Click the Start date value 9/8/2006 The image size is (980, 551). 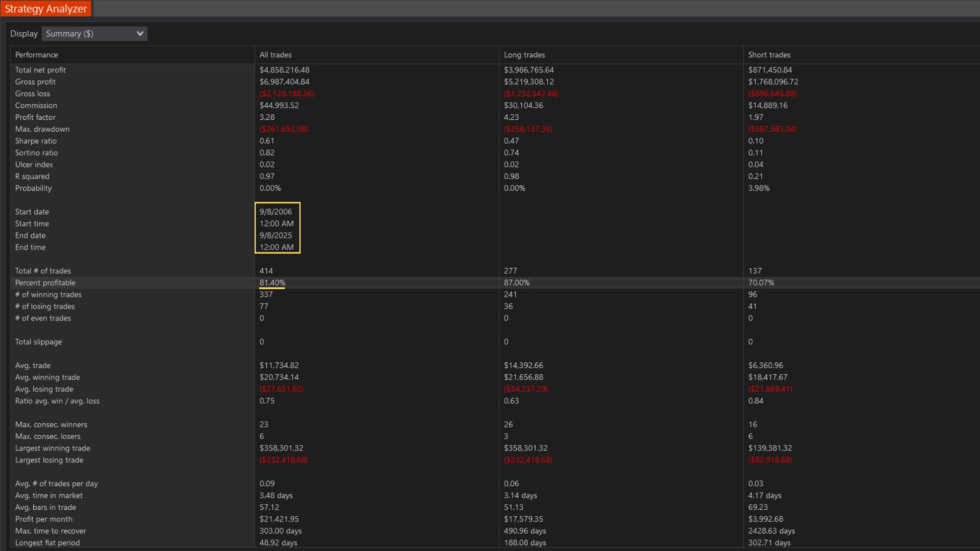coord(275,212)
